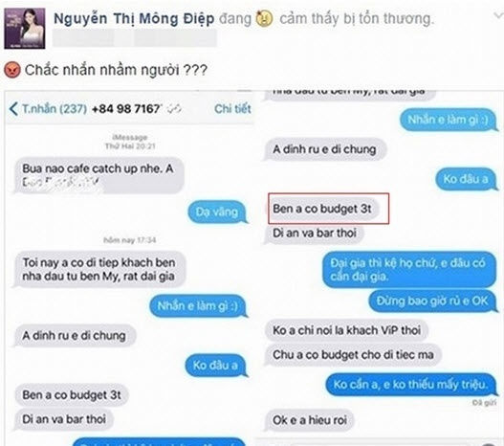Select the 'Bua nao cafe catch up nhe' message
The height and width of the screenshot is (446, 504).
(99, 175)
